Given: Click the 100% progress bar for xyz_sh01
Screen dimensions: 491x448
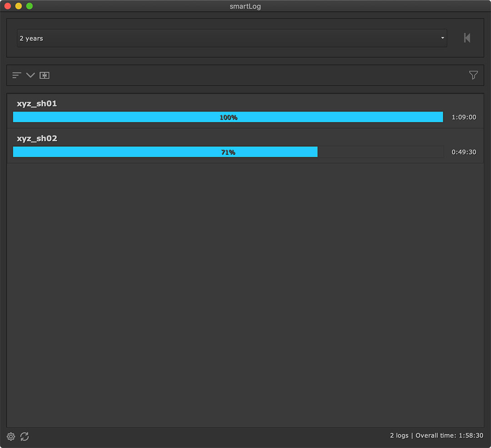Looking at the screenshot, I should point(228,117).
